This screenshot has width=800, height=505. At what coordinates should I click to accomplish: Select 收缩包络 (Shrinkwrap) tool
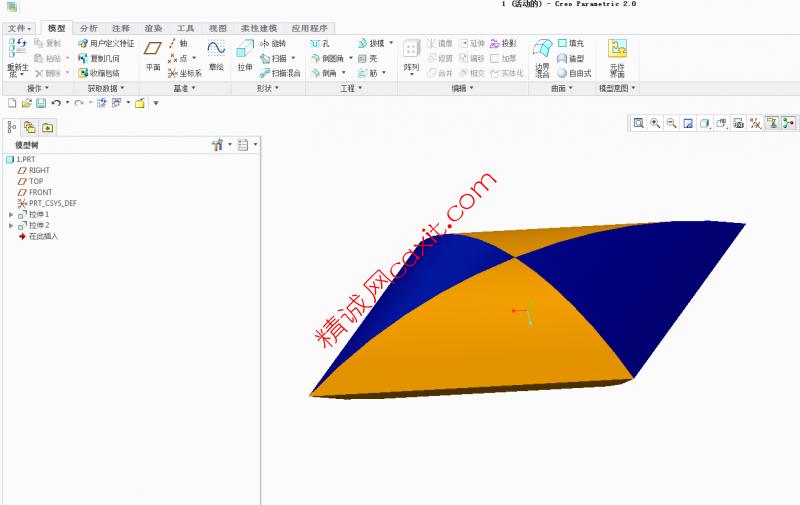tap(99, 73)
